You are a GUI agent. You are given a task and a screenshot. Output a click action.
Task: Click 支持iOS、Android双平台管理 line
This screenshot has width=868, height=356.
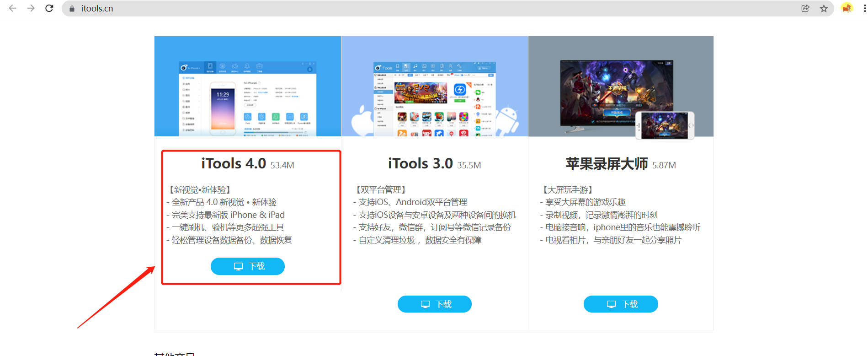pyautogui.click(x=410, y=202)
